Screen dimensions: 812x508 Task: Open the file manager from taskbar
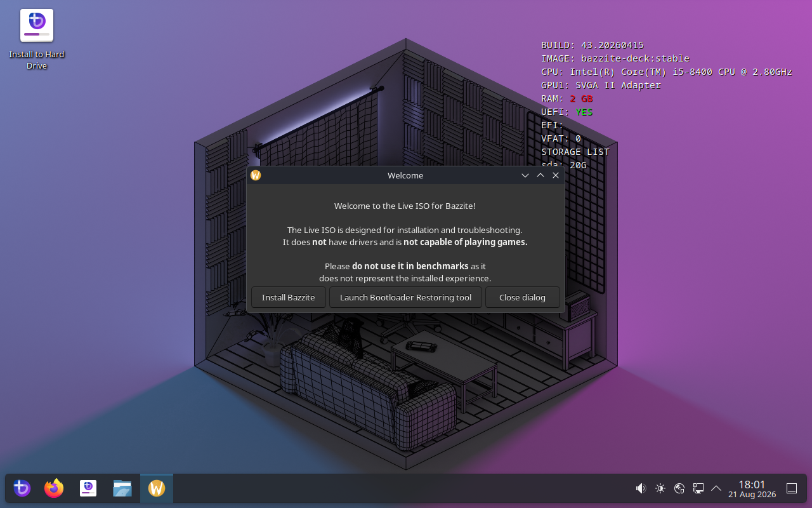tap(122, 488)
